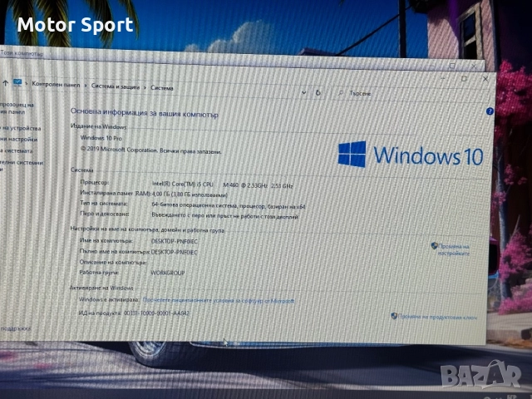Image resolution: width=532 pixels, height=399 pixels.
Task: Select the full computer name value after Пълно име
Action: point(174,252)
